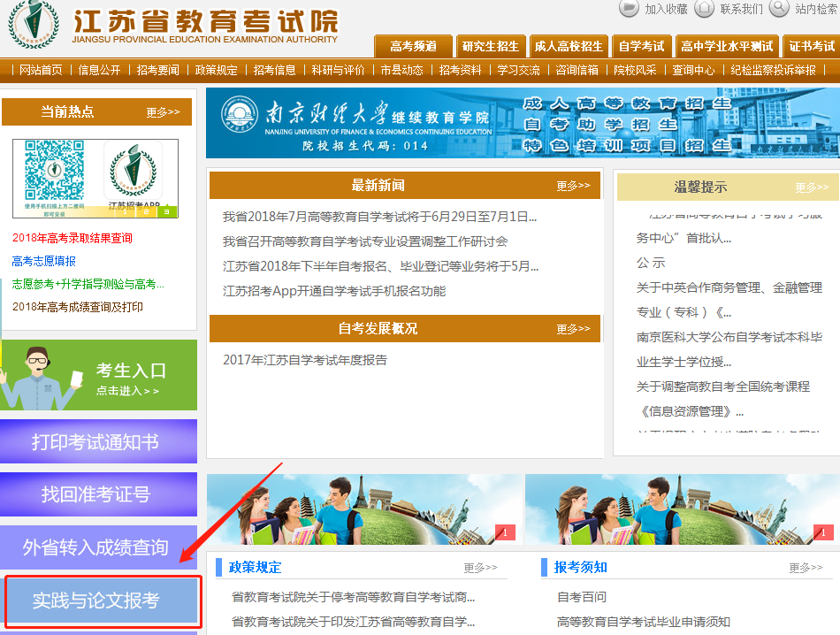Viewport: 840px width, 635px height.
Task: Enter the 考生入口 green banner
Action: point(98,375)
